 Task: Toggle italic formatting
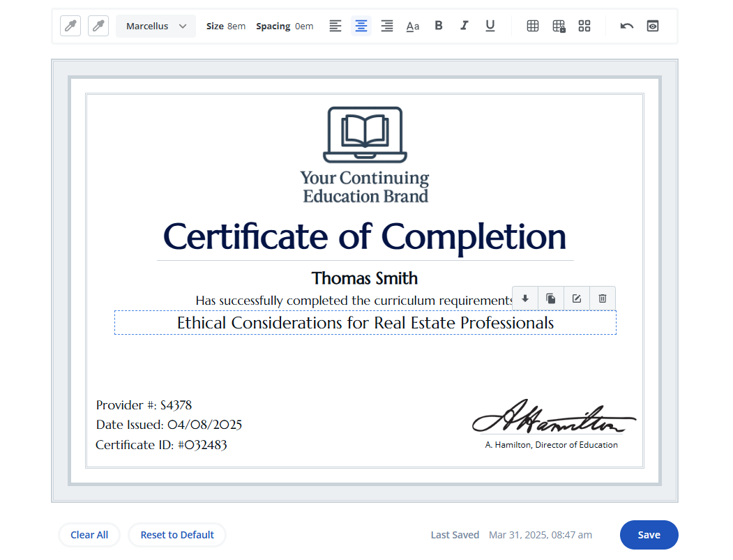[x=464, y=27]
